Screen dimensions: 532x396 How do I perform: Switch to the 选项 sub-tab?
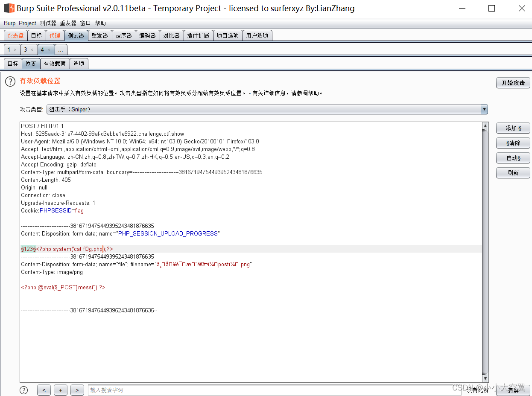coord(79,64)
